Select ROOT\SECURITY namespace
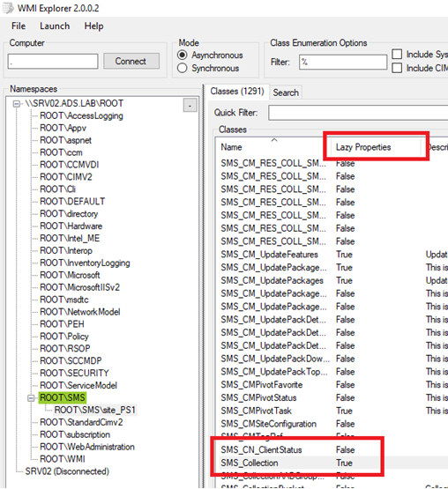Image resolution: width=448 pixels, height=489 pixels. pyautogui.click(x=74, y=373)
